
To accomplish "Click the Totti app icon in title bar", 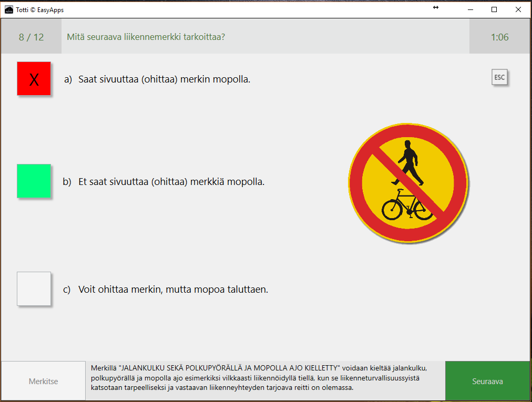I will pos(9,9).
